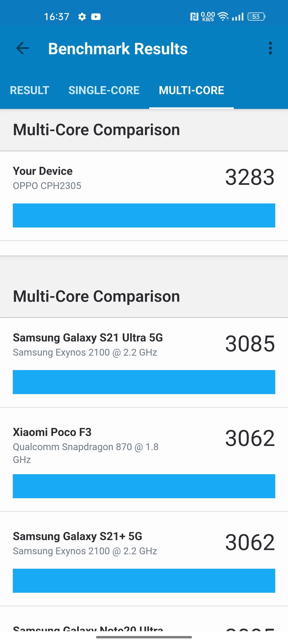Tap the clock showing 16:37
The image size is (288, 644).
click(x=57, y=16)
